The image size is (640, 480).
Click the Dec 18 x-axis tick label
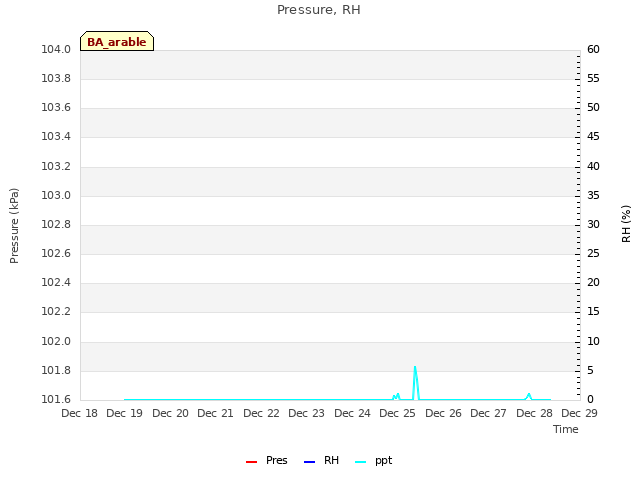click(x=80, y=413)
